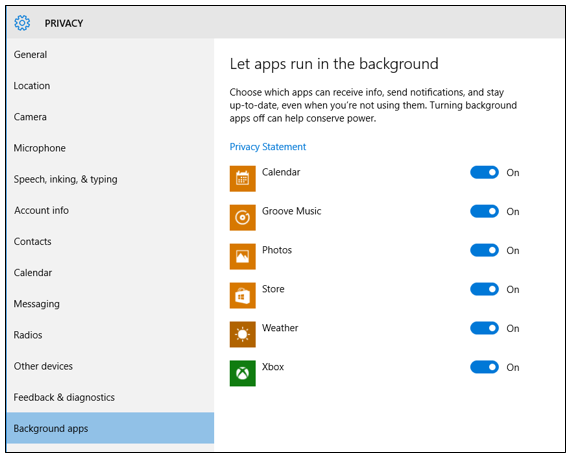This screenshot has width=574, height=462.
Task: Click the Calendar app icon
Action: click(242, 178)
